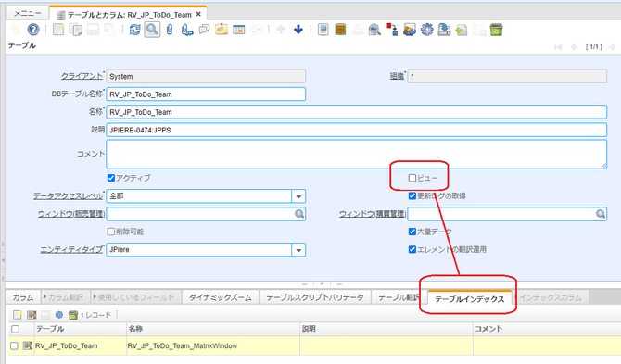Toggle the 更新ログの取得 checkbox
Viewport: 621px width, 364px height.
coord(412,195)
